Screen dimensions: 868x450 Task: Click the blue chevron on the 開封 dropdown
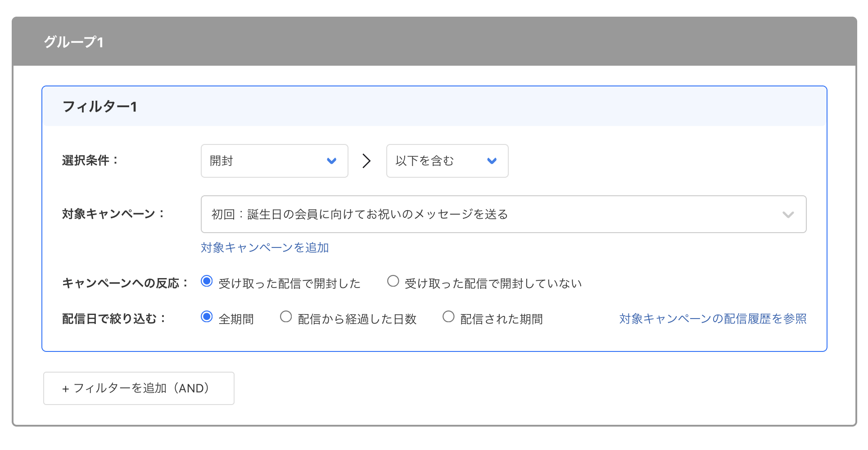pyautogui.click(x=332, y=161)
